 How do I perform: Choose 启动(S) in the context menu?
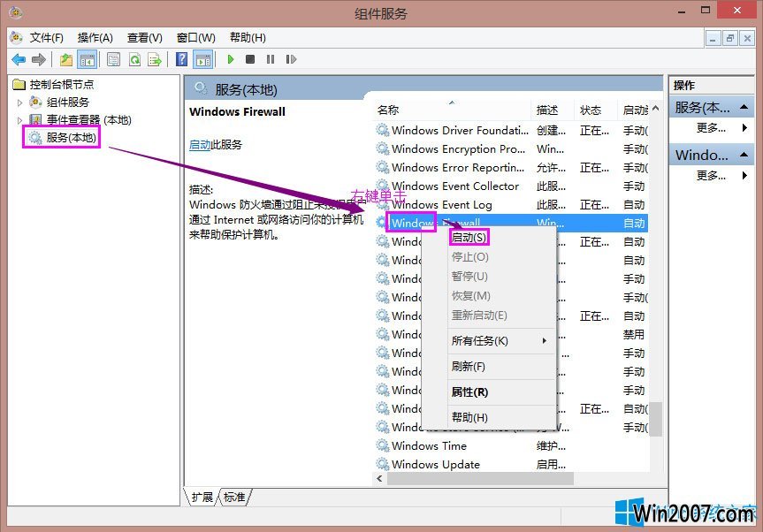tap(489, 238)
